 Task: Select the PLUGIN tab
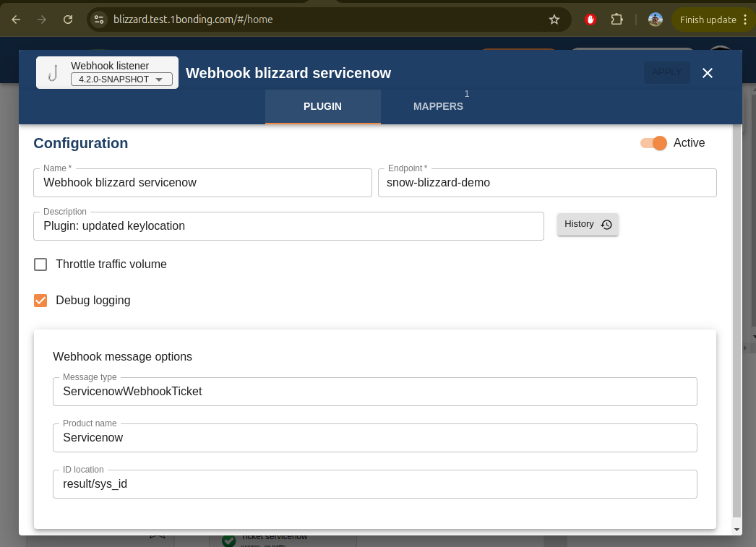[x=322, y=106]
